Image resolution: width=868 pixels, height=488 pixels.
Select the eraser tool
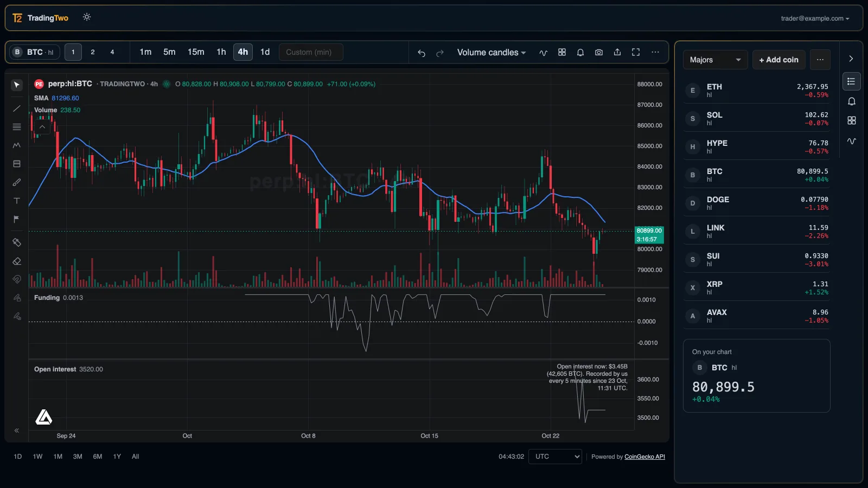click(x=17, y=261)
